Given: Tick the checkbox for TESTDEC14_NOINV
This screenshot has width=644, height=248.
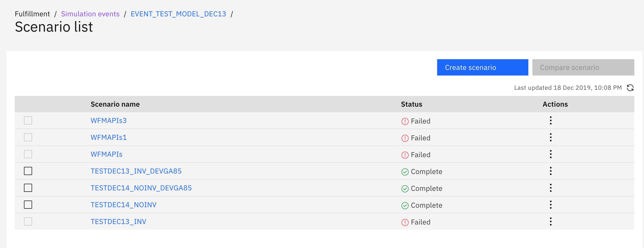Looking at the screenshot, I should (x=28, y=205).
